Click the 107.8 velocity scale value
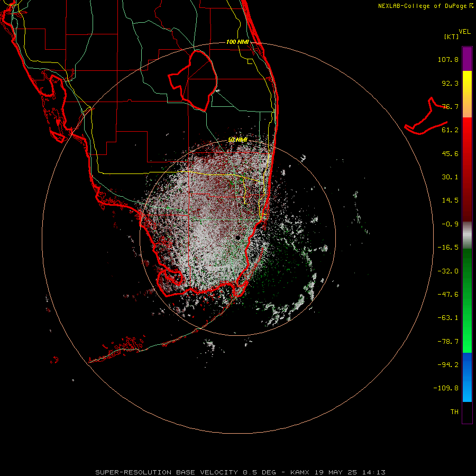 tap(448, 59)
